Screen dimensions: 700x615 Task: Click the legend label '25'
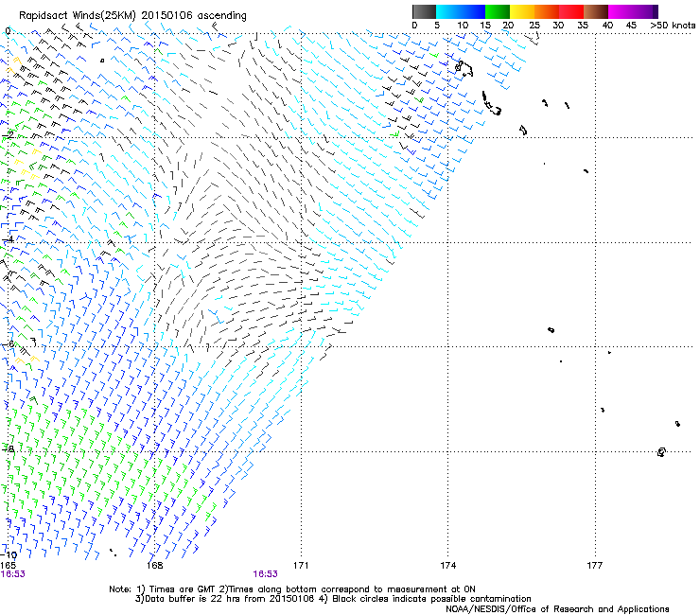point(534,26)
